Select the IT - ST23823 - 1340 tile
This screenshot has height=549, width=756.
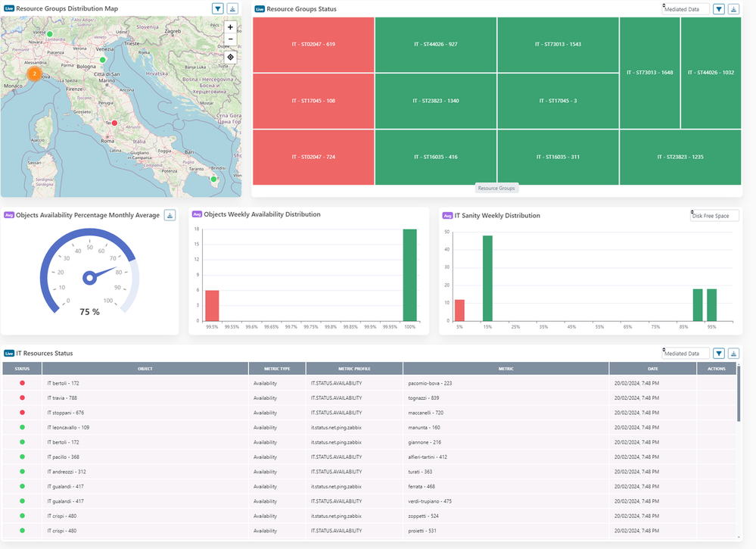tap(436, 101)
